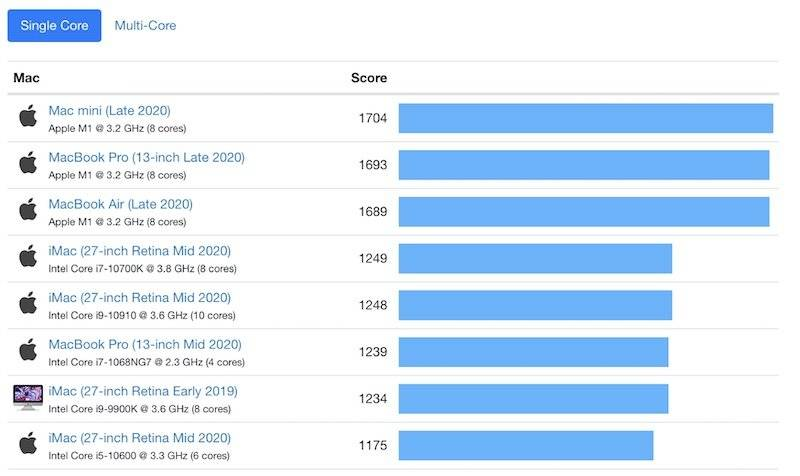Click Apple logo beside MacBook Pro (13-inch Late 2020)
The height and width of the screenshot is (476, 800).
pos(28,163)
